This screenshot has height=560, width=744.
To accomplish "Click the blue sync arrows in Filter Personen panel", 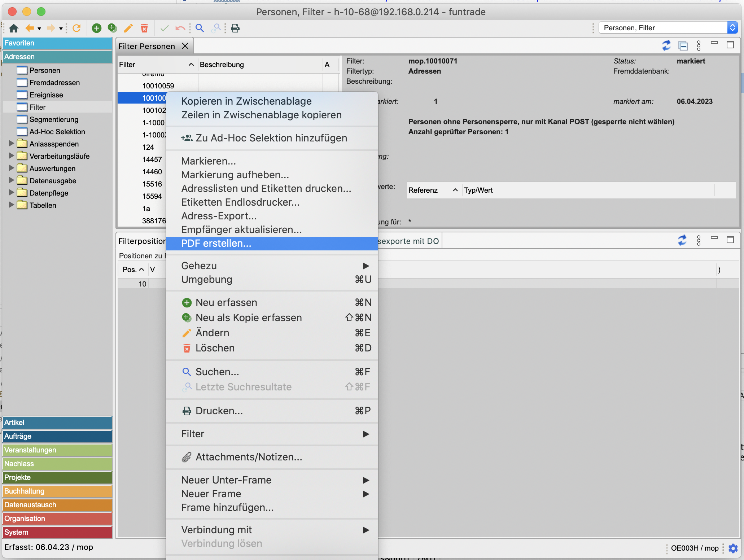I will tap(666, 45).
